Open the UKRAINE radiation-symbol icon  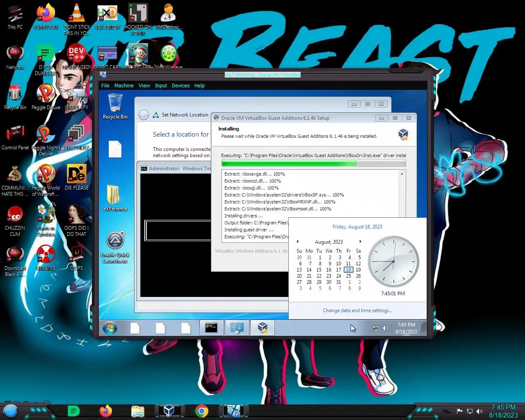(46, 258)
